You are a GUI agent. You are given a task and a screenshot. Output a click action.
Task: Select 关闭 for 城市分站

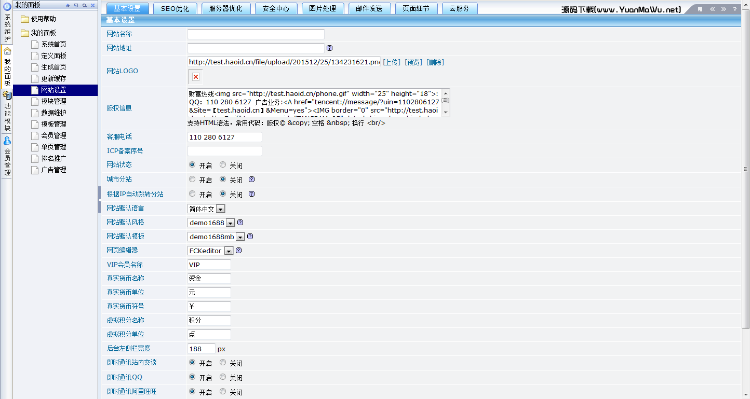[x=222, y=179]
